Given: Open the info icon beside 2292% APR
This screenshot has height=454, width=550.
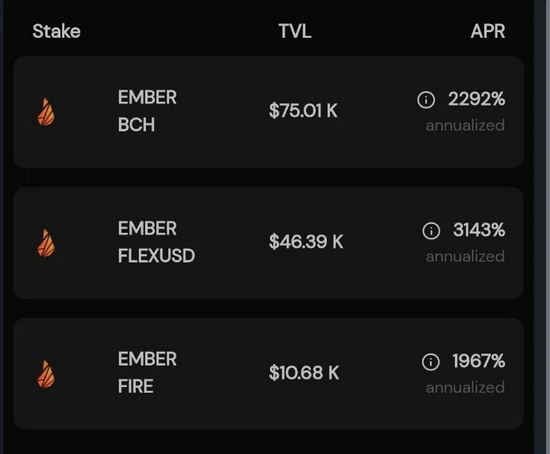Looking at the screenshot, I should pos(426,100).
